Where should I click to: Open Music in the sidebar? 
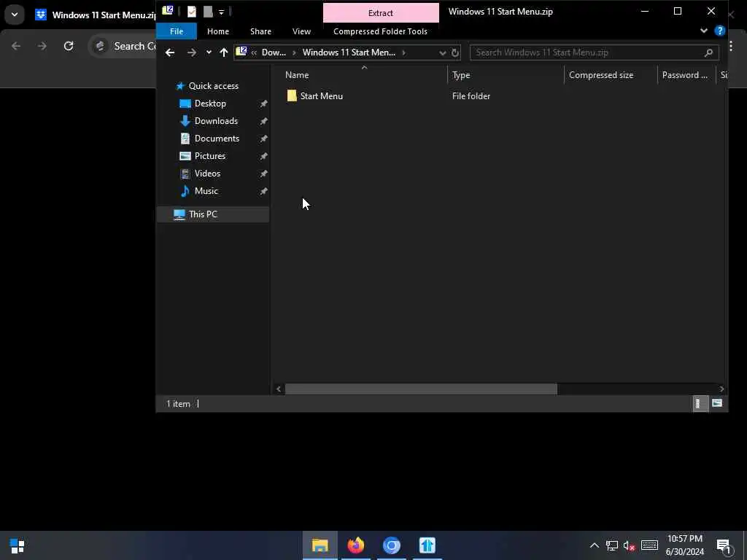coord(206,191)
